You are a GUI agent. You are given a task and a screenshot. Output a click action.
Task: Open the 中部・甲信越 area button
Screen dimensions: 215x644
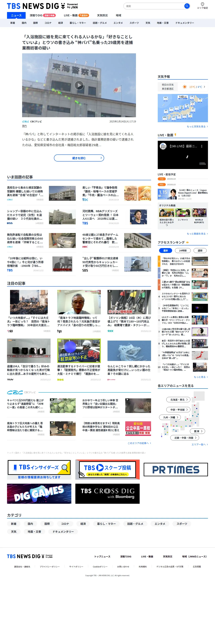click(178, 409)
